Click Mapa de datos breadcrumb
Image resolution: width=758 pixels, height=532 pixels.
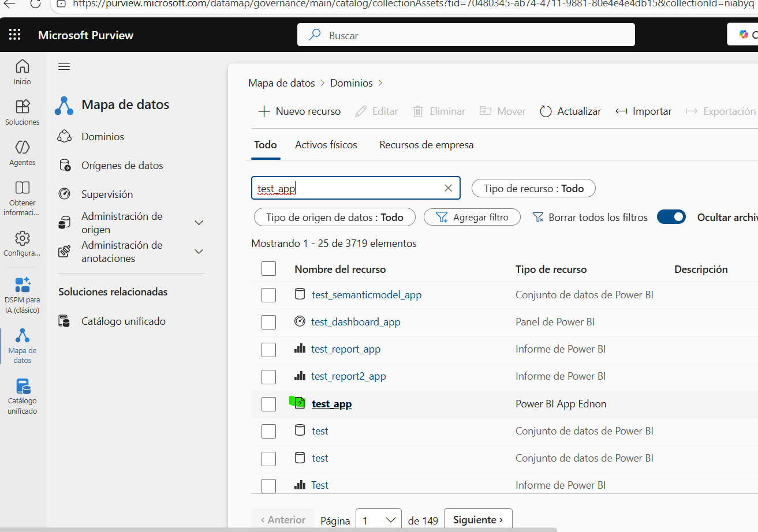(x=282, y=83)
